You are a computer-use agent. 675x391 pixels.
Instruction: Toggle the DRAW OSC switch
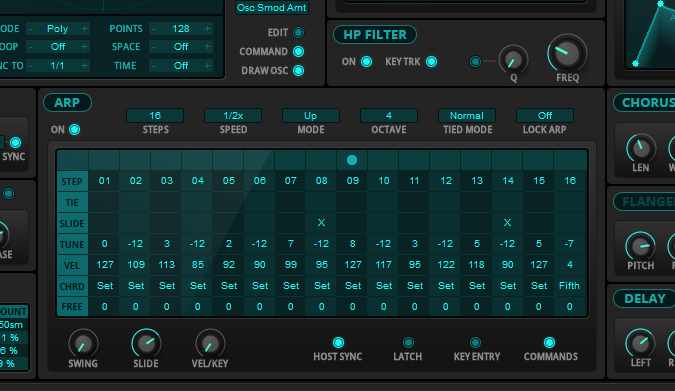[298, 70]
